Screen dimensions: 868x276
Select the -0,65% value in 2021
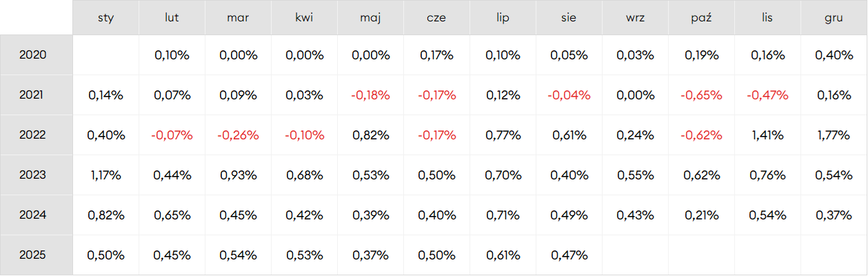pos(701,95)
